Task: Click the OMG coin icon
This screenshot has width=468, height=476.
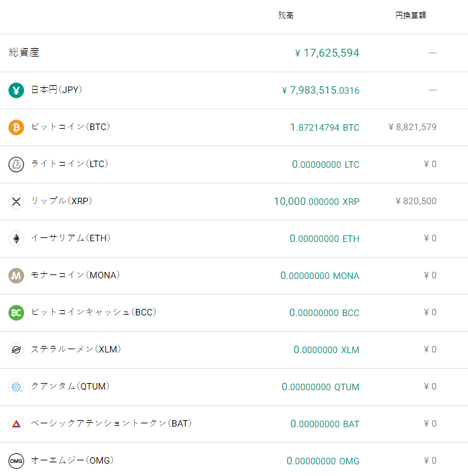Action: click(16, 461)
